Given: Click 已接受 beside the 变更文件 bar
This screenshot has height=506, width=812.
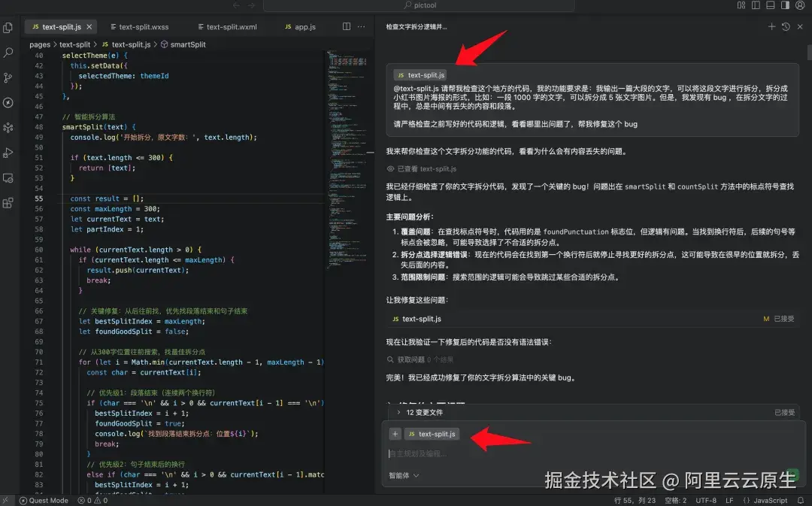Looking at the screenshot, I should (x=784, y=412).
